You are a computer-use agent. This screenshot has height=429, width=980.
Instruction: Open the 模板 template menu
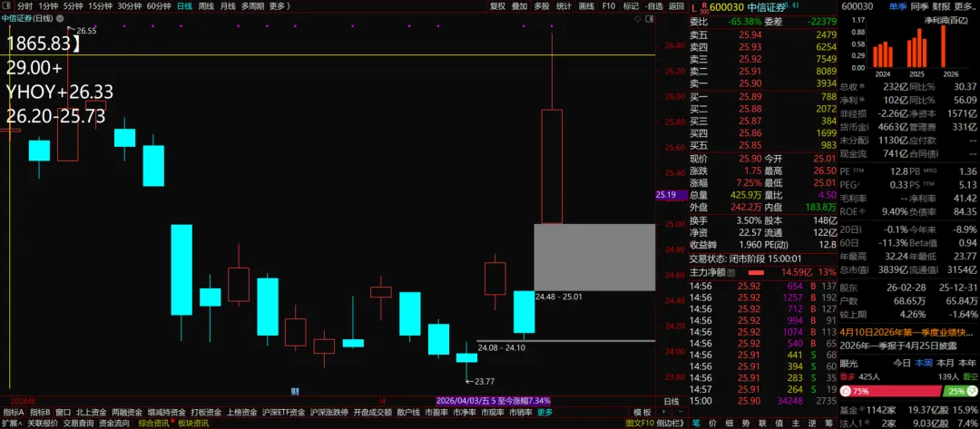pyautogui.click(x=642, y=412)
